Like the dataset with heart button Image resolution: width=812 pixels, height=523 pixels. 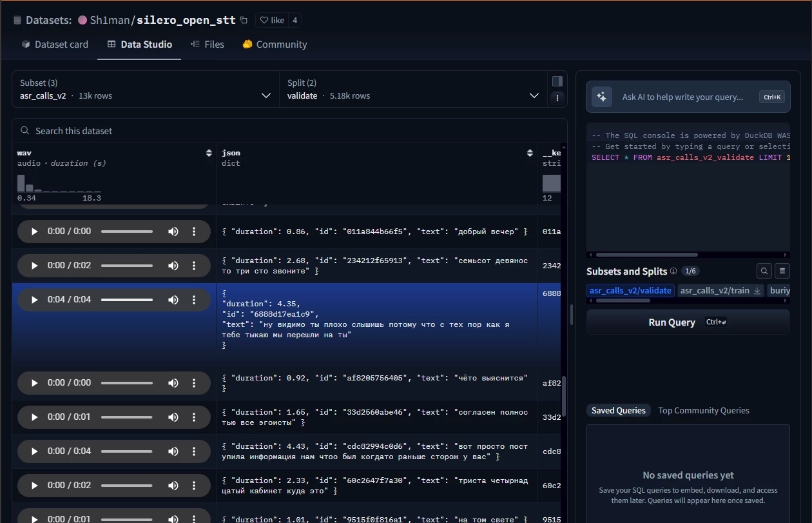click(x=271, y=20)
